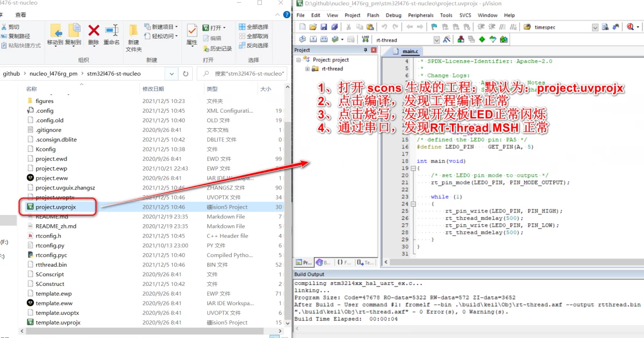The image size is (644, 338).
Task: Open the Project menu in µVision
Action: pyautogui.click(x=353, y=15)
